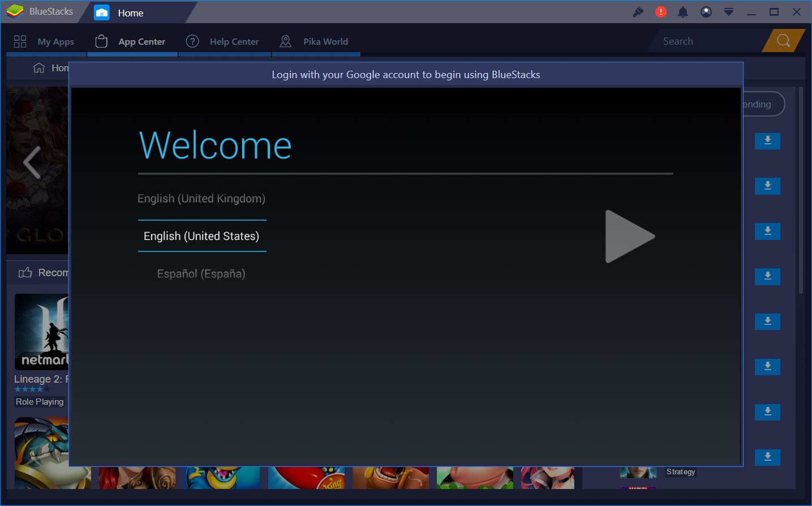The height and width of the screenshot is (506, 812).
Task: Open the notifications bell
Action: pyautogui.click(x=684, y=12)
